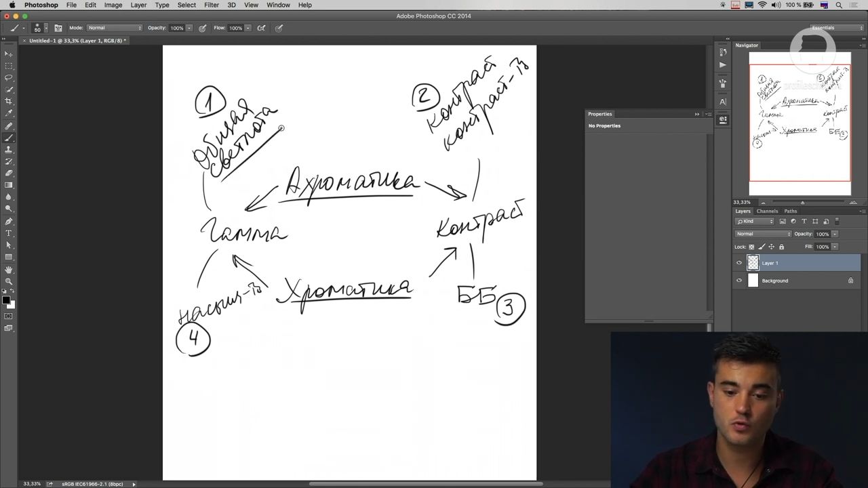Image resolution: width=868 pixels, height=488 pixels.
Task: Open the Filter menu
Action: tap(211, 5)
